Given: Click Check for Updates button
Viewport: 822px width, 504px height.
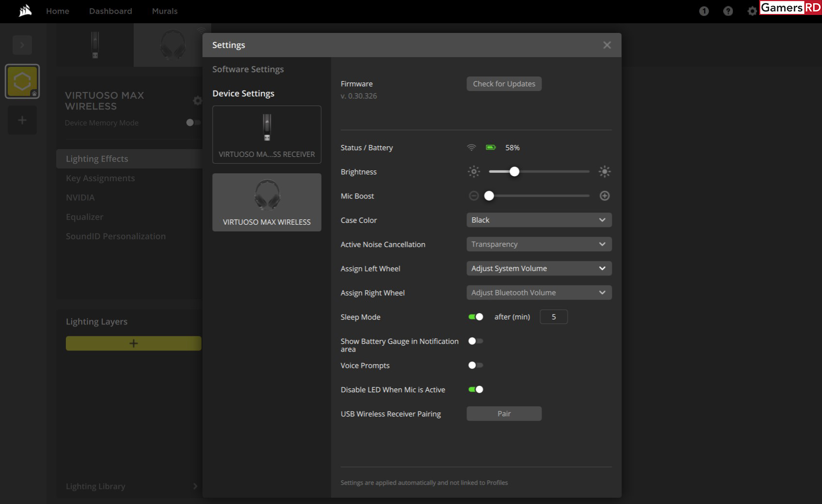Looking at the screenshot, I should [x=504, y=84].
